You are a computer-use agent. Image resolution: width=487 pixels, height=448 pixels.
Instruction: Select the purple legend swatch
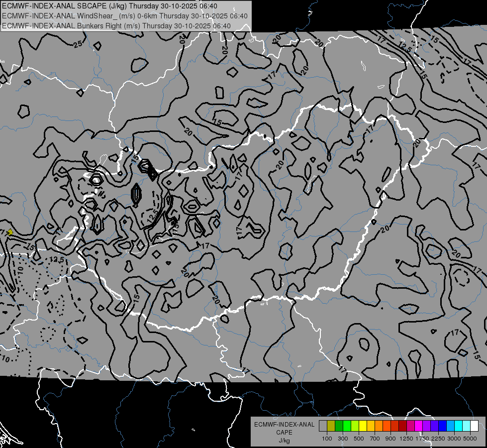pos(427,426)
